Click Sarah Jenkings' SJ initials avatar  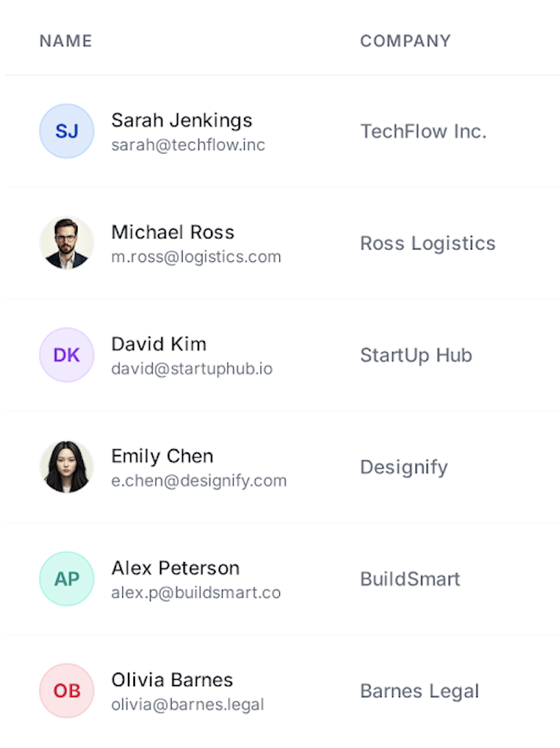[x=67, y=131]
